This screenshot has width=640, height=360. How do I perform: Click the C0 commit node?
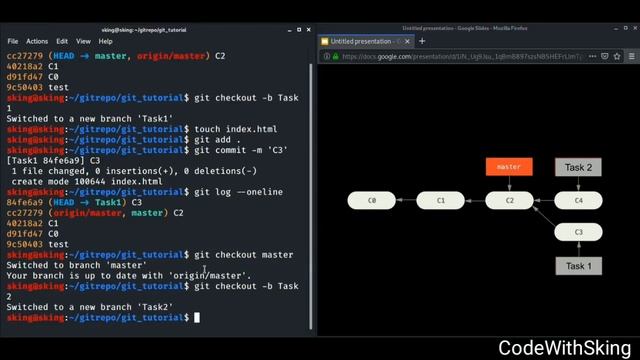(x=371, y=200)
